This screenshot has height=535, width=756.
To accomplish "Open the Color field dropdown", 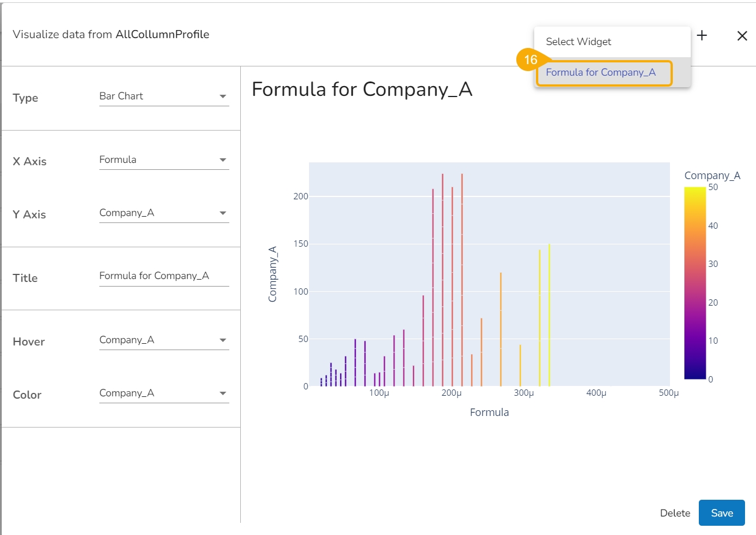I will [x=164, y=393].
